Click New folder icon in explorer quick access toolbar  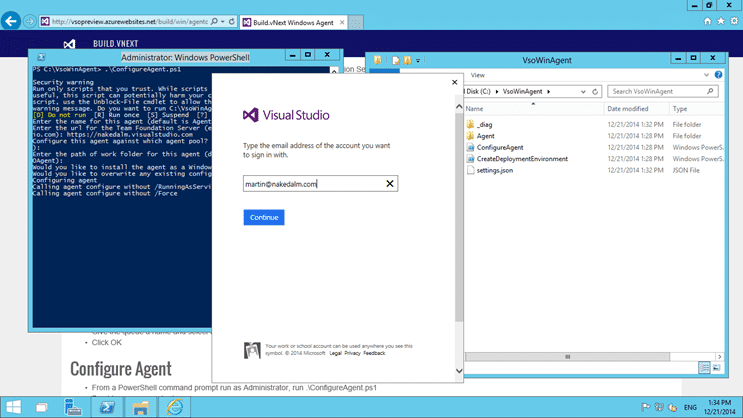point(408,60)
